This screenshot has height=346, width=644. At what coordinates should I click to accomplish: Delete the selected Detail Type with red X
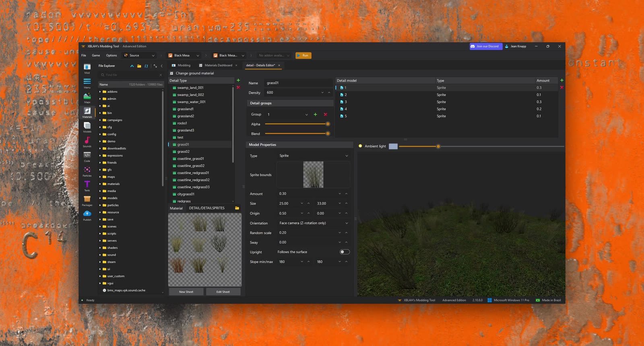click(x=238, y=87)
